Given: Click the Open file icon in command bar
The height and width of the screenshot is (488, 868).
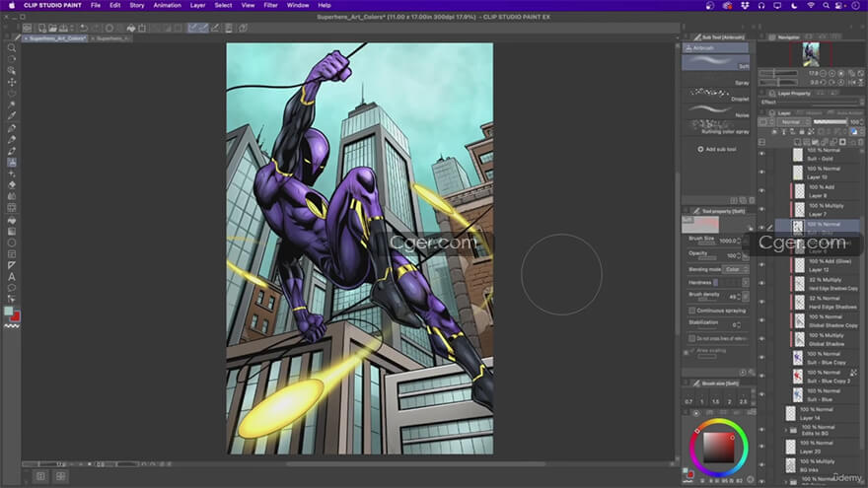Looking at the screenshot, I should coord(52,29).
